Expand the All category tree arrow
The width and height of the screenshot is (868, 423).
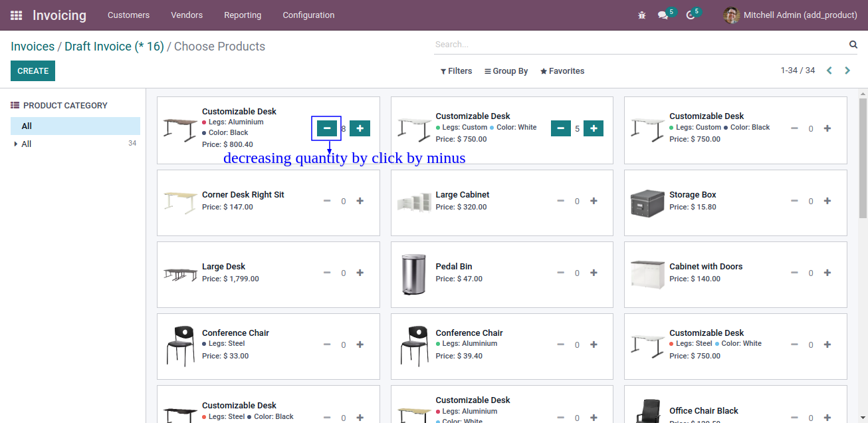click(x=15, y=144)
